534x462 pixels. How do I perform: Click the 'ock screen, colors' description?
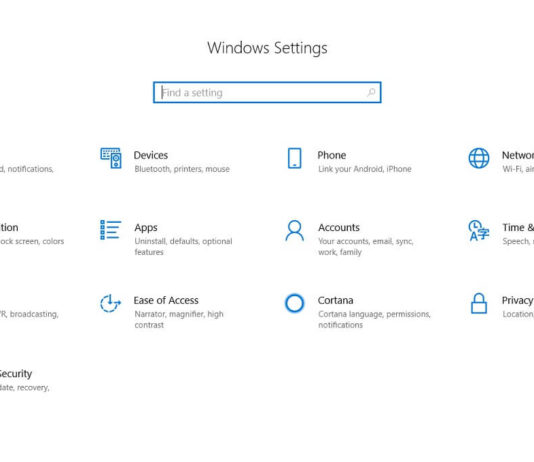tap(32, 241)
